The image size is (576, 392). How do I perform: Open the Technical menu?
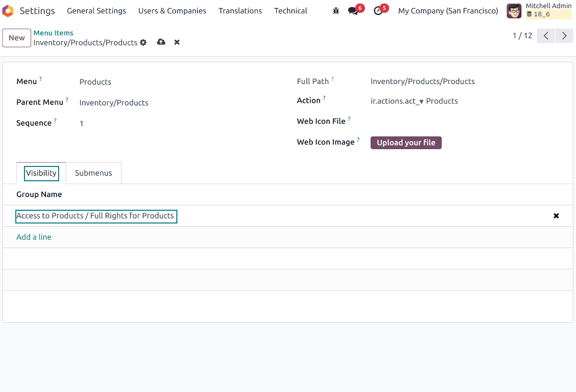(291, 11)
